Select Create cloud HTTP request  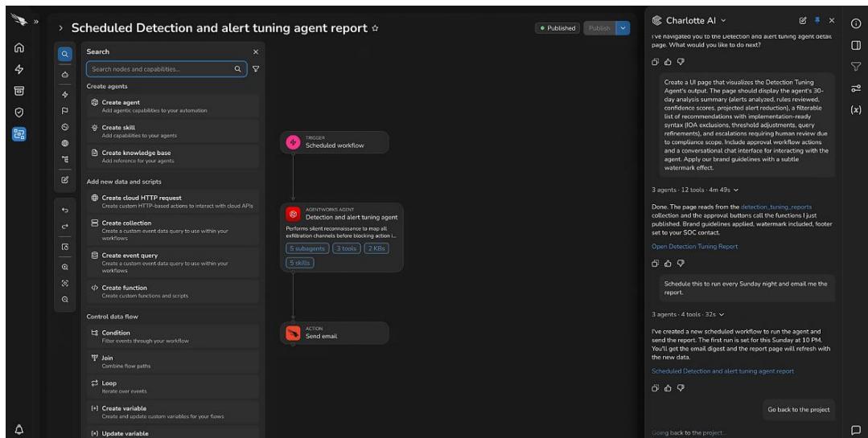(172, 201)
